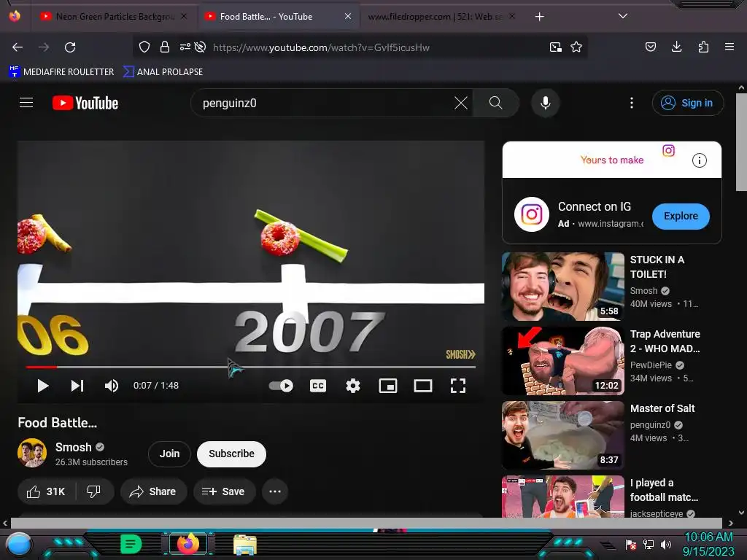Open Firefox downloads panel
Viewport: 747px width, 560px height.
(676, 47)
